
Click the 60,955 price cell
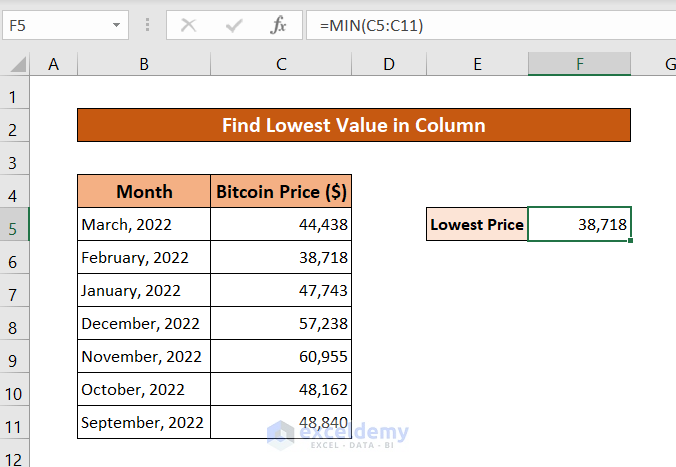(x=281, y=356)
